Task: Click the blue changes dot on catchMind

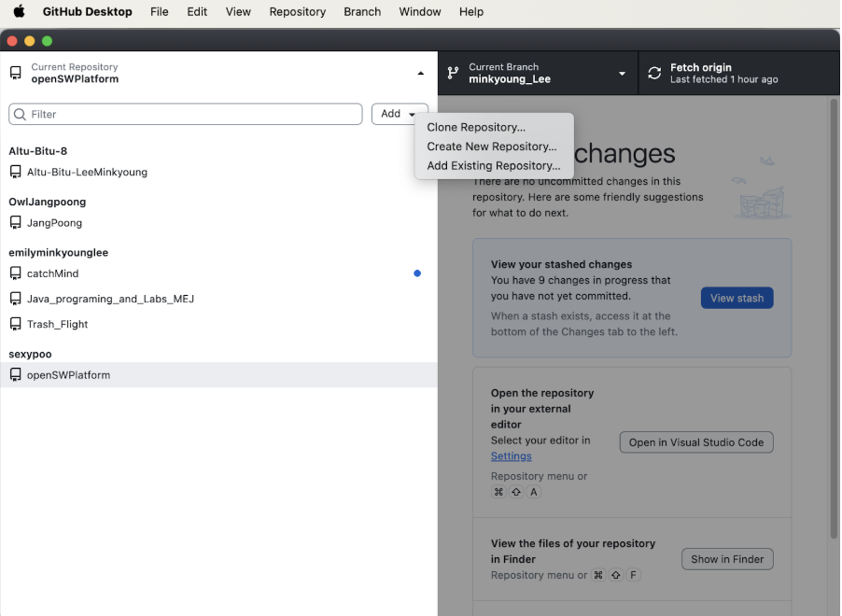Action: pos(417,273)
